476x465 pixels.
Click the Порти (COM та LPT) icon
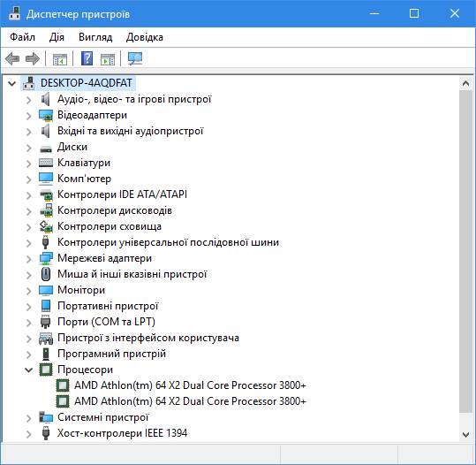[46, 322]
